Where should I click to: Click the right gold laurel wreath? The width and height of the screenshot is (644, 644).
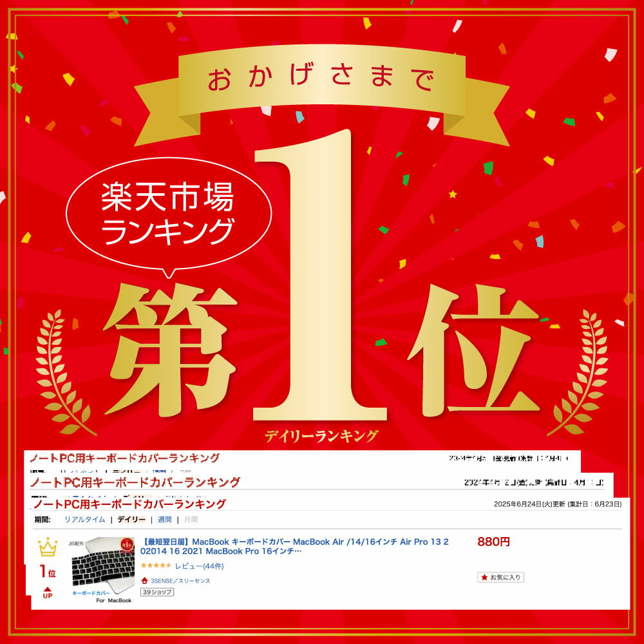[x=580, y=372]
